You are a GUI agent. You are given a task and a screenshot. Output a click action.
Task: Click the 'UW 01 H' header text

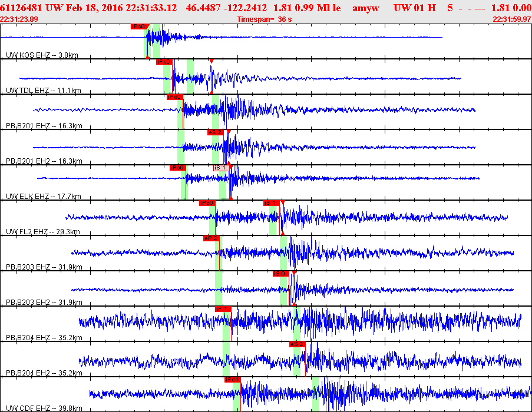[x=415, y=8]
